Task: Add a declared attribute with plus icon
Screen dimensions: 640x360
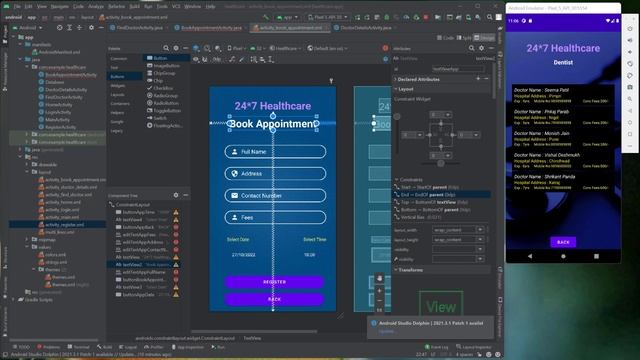Action: click(478, 79)
